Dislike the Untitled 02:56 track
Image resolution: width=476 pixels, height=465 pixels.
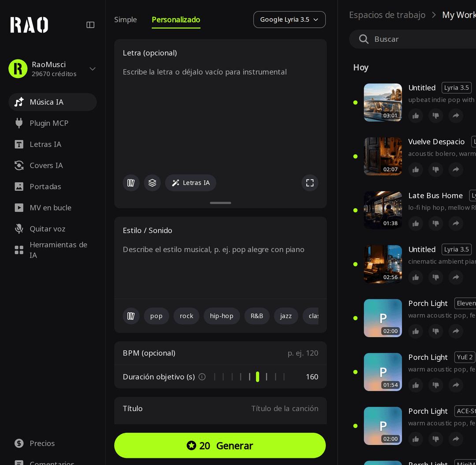435,277
